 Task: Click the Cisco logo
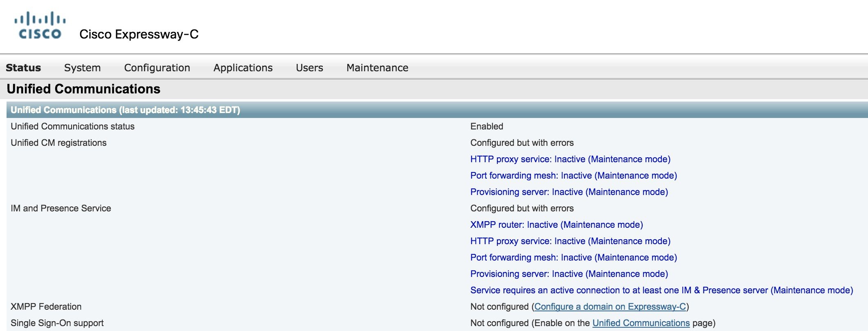tap(40, 26)
